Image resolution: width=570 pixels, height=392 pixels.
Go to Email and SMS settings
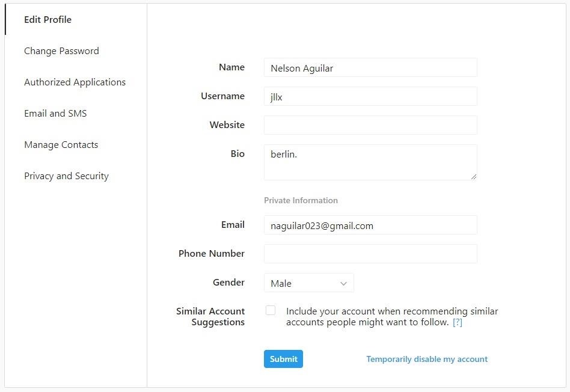[x=55, y=113]
